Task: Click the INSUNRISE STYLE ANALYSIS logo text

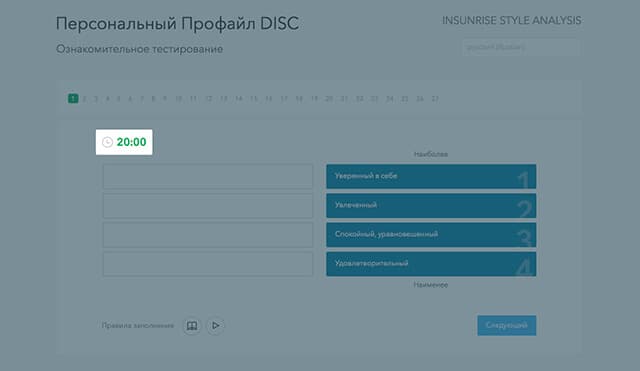Action: pyautogui.click(x=512, y=20)
